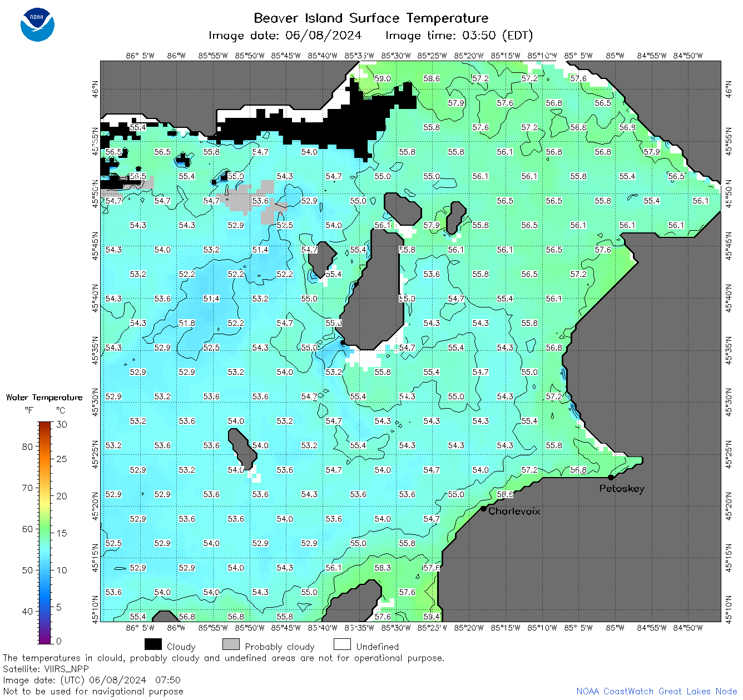Click the 59.0 temperature reading on map
Image resolution: width=743 pixels, height=700 pixels.
pyautogui.click(x=383, y=78)
